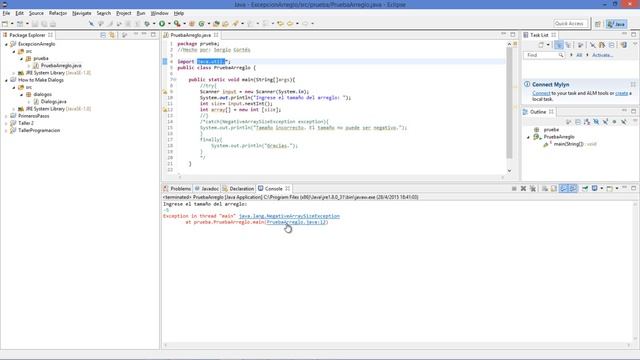This screenshot has height=360, width=640.
Task: Click Remove All Terminated Launches in Console
Action: (x=533, y=189)
